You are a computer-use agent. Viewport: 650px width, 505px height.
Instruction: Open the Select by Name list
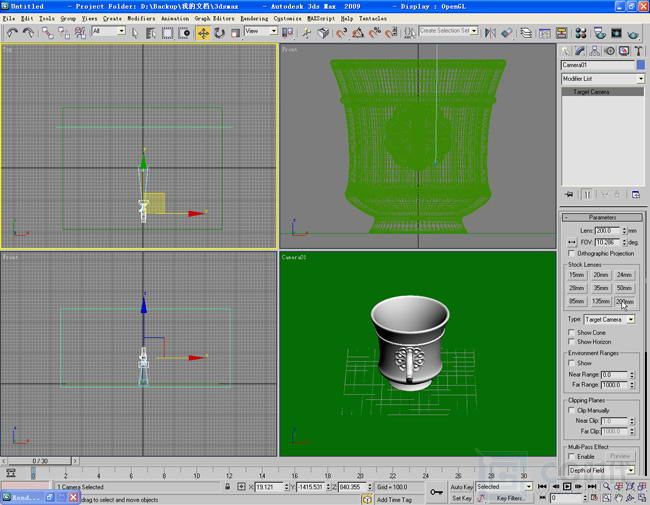pos(150,33)
